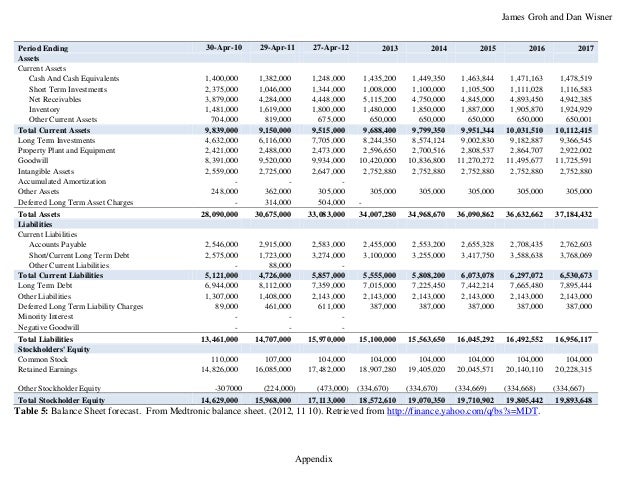Select Other Current Liabilities value 88,000
This screenshot has width=638, height=493.
(279, 265)
